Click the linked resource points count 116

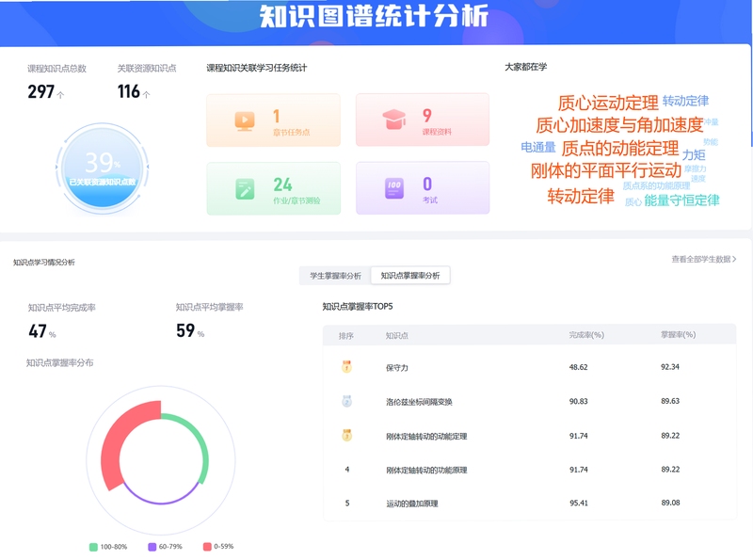tap(129, 91)
